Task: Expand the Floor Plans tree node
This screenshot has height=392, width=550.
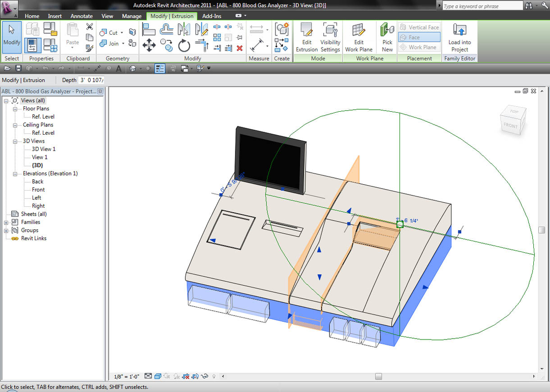Action: tap(15, 108)
